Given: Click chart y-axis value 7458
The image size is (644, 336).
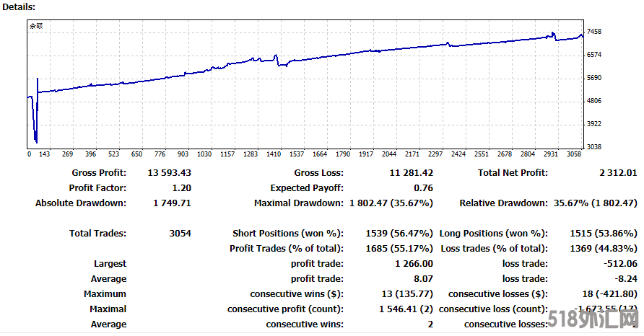Looking at the screenshot, I should 594,32.
